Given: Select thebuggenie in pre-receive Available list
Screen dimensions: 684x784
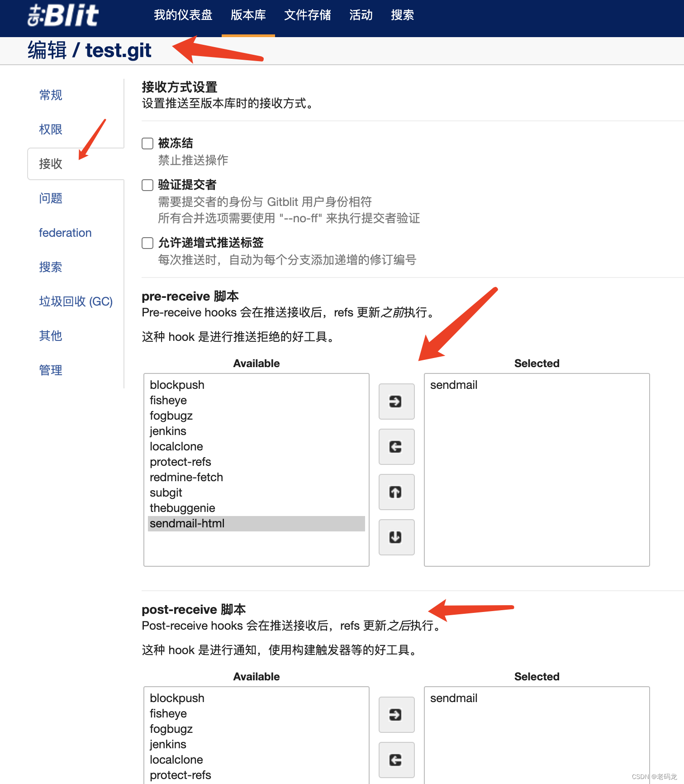Looking at the screenshot, I should tap(256, 508).
